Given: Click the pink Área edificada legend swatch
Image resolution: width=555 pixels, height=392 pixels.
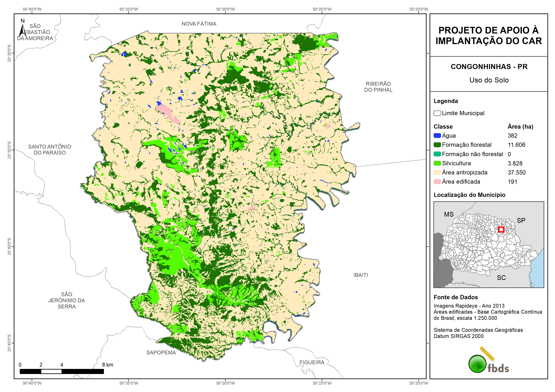Looking at the screenshot, I should (x=437, y=182).
